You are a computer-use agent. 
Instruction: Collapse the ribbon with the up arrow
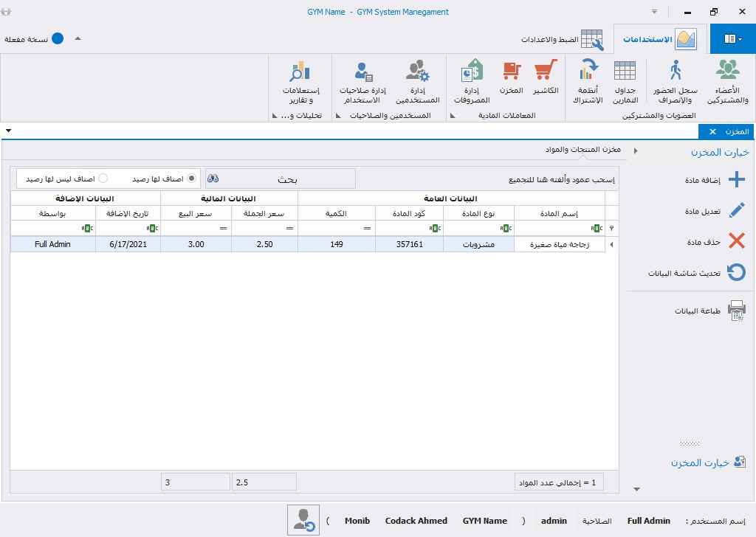tap(78, 38)
